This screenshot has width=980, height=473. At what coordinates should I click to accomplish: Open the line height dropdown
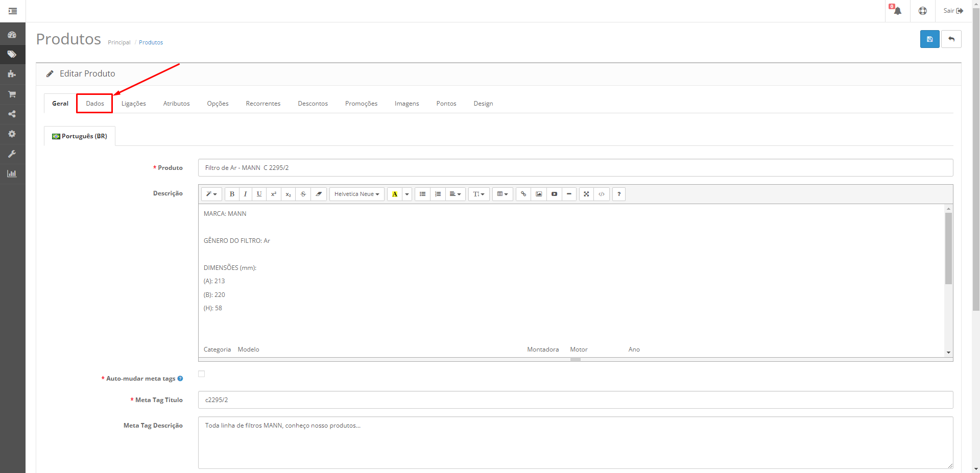pos(479,194)
